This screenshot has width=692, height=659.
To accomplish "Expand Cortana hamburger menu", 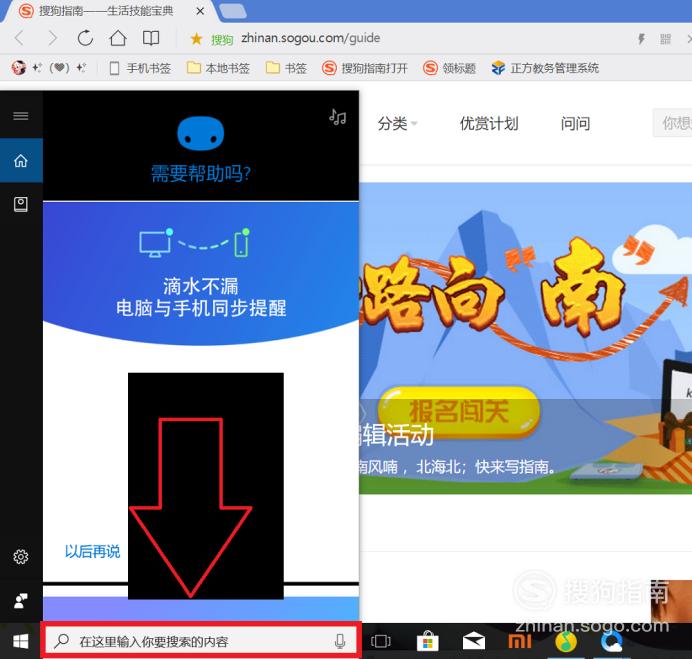I will (21, 116).
